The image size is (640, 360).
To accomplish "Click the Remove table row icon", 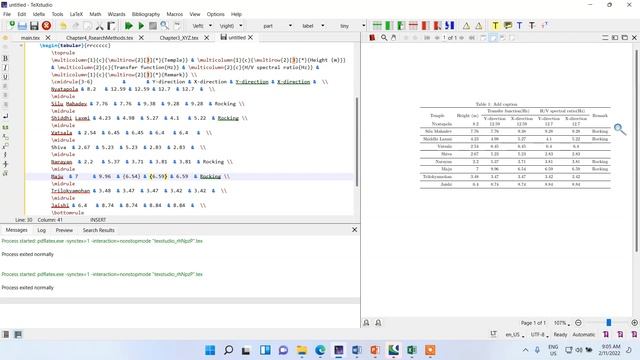I will 413,26.
